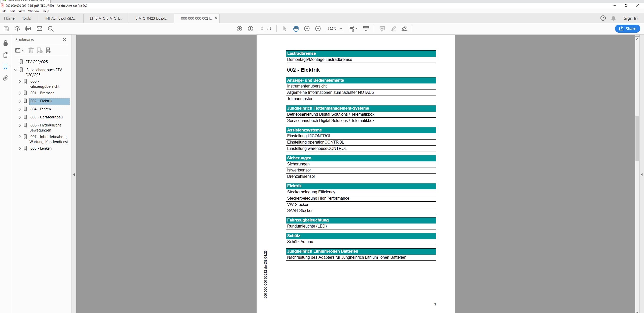Open the Window menu
This screenshot has height=313, width=644.
click(x=33, y=11)
